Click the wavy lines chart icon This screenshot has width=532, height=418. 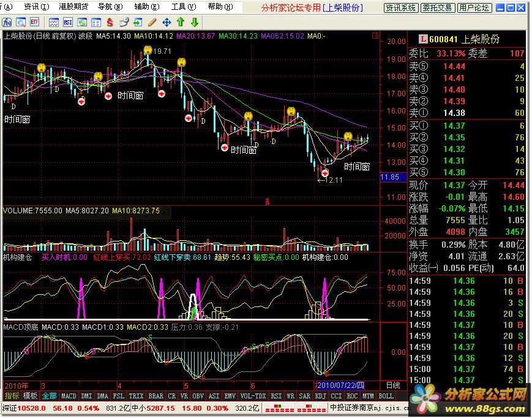(54, 23)
